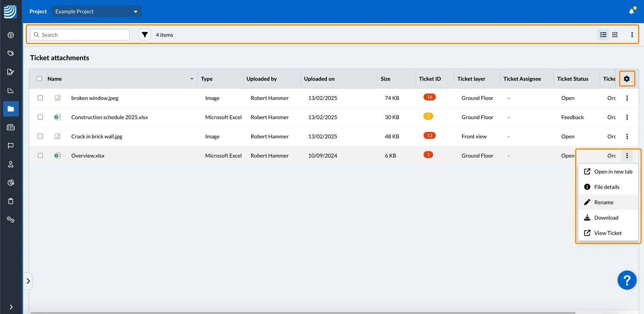This screenshot has width=644, height=314.
Task: Open flag icon in left sidebar
Action: coord(11,146)
